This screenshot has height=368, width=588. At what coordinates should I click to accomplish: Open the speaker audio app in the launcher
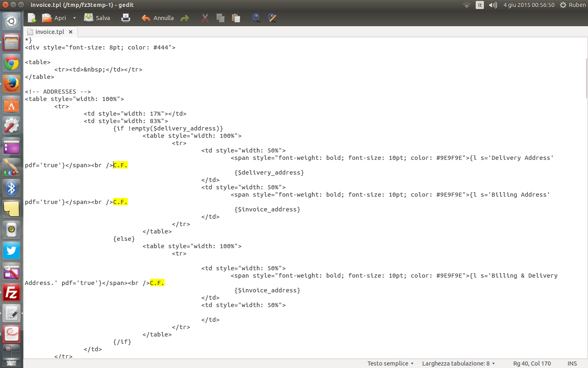[x=11, y=230]
